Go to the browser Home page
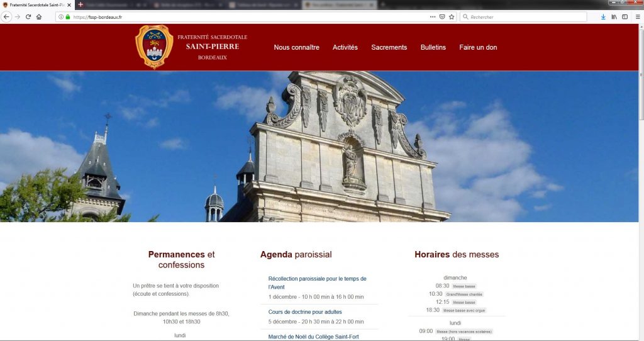 [x=39, y=17]
